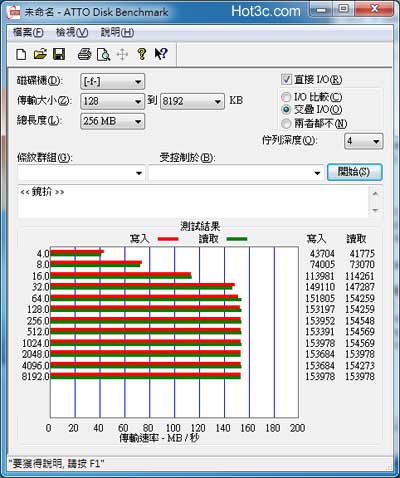This screenshot has height=478, width=400.
Task: Open the 總長度 dropdown showing 256 MB
Action: 112,121
